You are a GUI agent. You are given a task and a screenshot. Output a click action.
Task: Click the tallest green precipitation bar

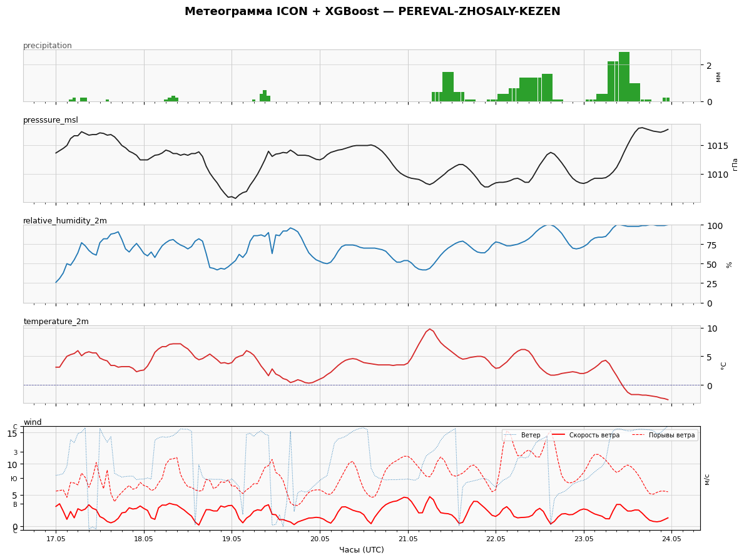[624, 77]
